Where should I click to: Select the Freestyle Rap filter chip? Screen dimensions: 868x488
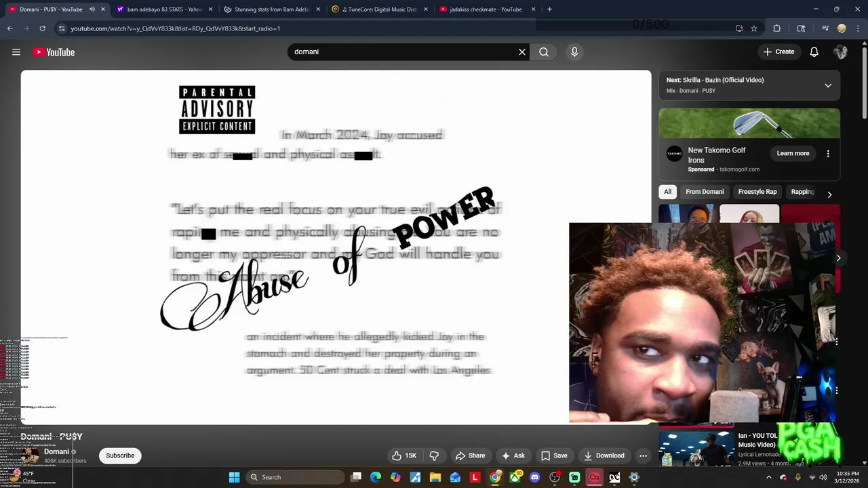(x=757, y=192)
